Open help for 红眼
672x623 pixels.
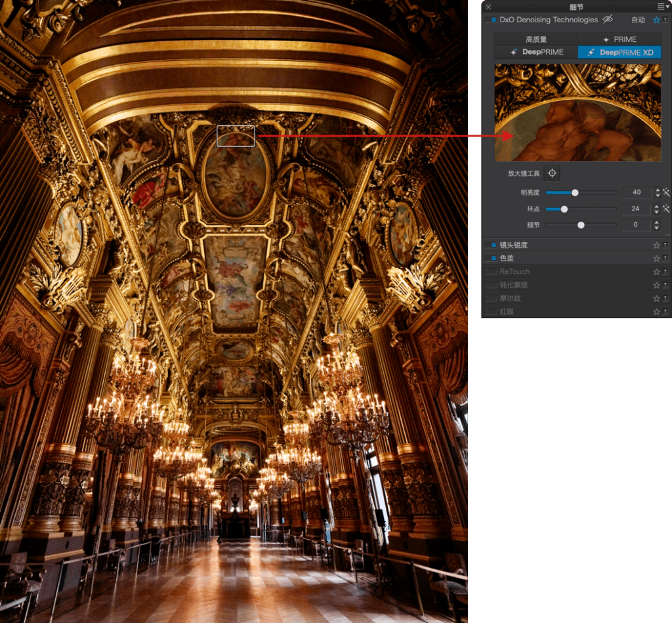[x=665, y=311]
